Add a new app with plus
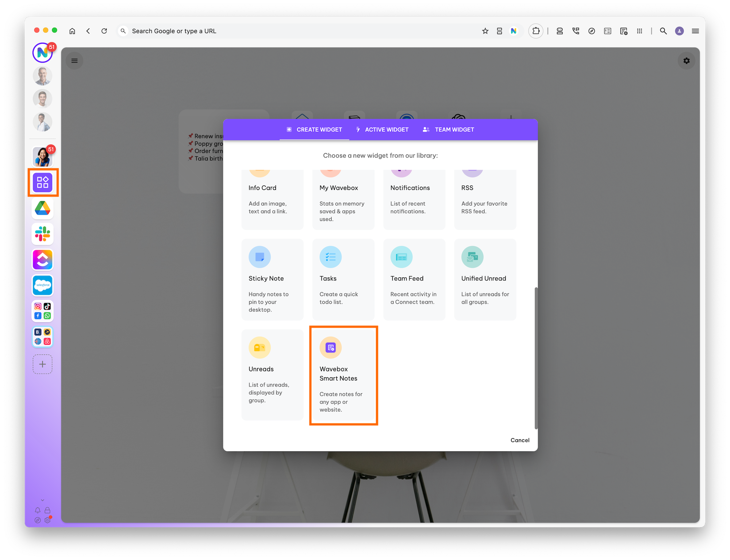This screenshot has width=730, height=560. point(43,364)
